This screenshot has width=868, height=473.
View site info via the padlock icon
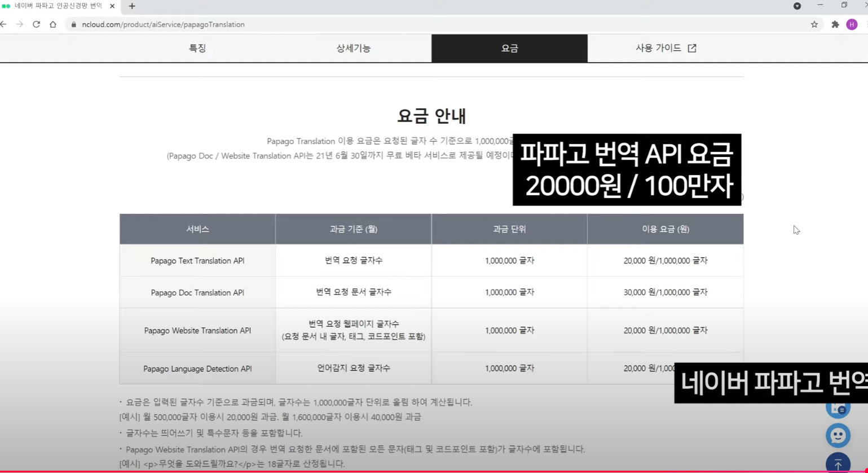click(x=73, y=25)
